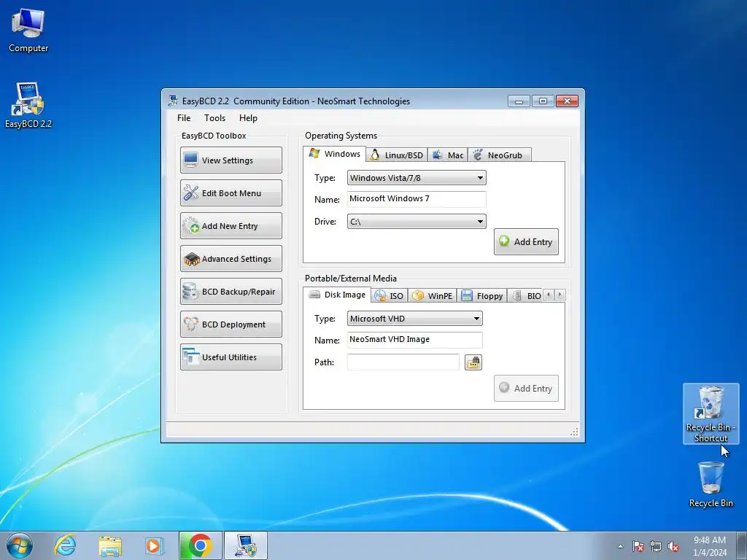Click the monitor icon on View Settings
747x560 pixels.
(190, 160)
